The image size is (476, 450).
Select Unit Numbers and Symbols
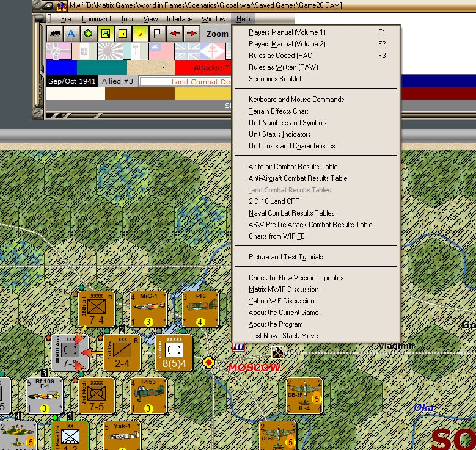pyautogui.click(x=317, y=123)
